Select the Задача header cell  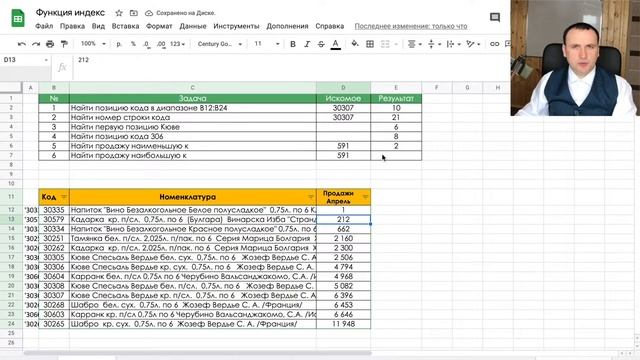193,98
